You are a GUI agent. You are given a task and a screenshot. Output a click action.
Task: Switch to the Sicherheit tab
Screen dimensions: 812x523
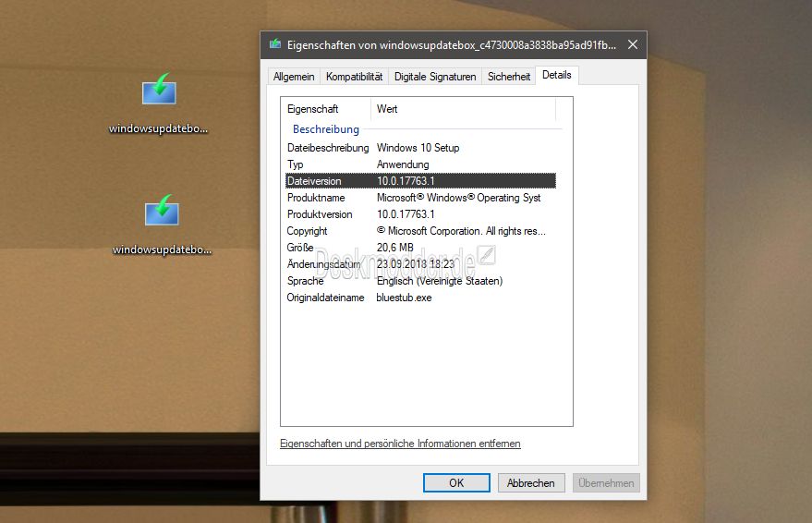tap(509, 77)
